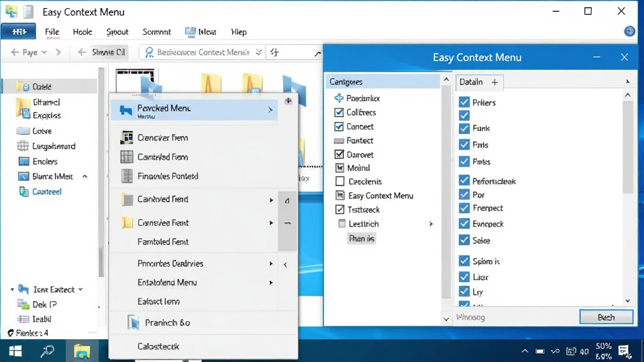
Task: Click the Pantect category icon
Action: 339,141
